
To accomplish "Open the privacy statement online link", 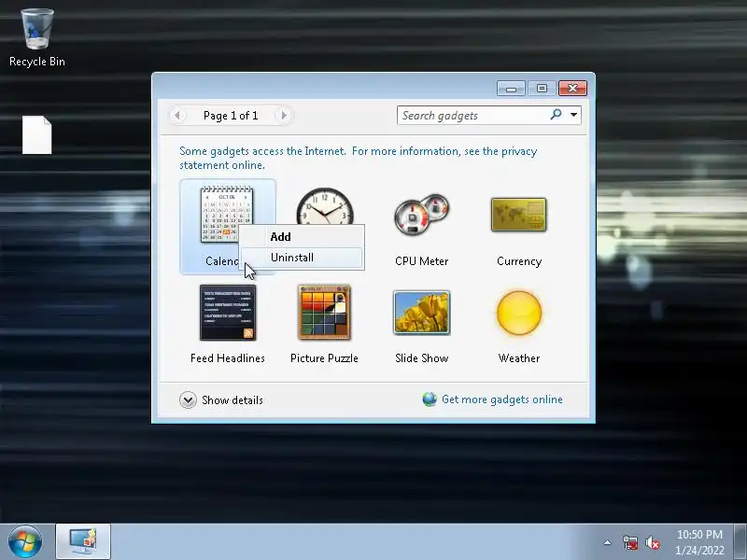I will point(359,158).
